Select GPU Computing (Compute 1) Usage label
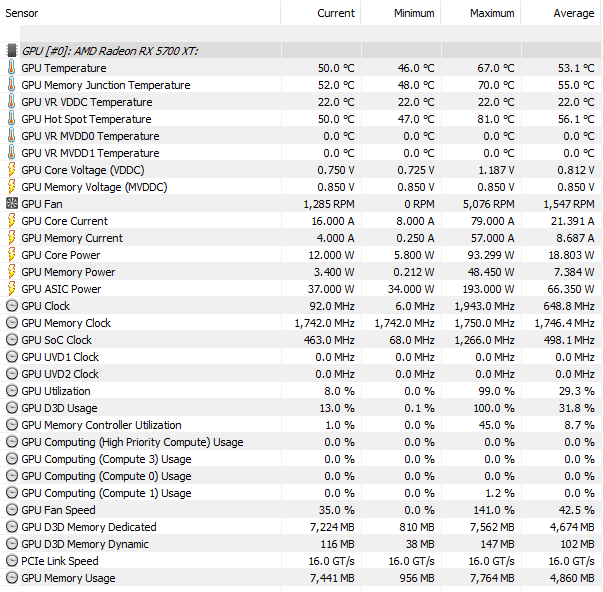The width and height of the screenshot is (603, 592). (x=106, y=493)
